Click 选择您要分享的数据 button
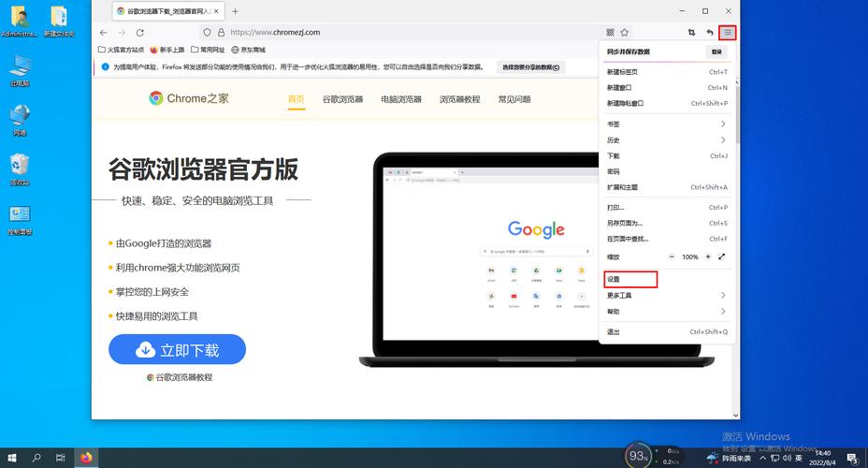Screen dimensions: 868x468 pos(530,67)
